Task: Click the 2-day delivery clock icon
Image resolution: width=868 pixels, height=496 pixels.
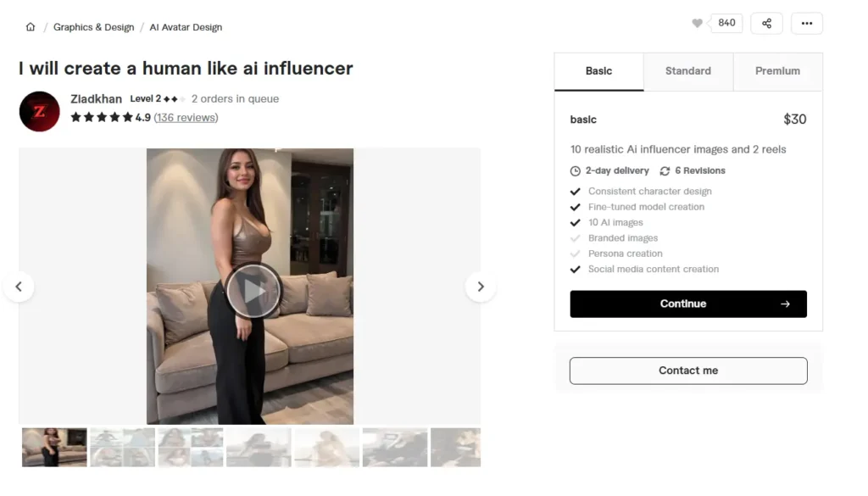Action: coord(576,171)
